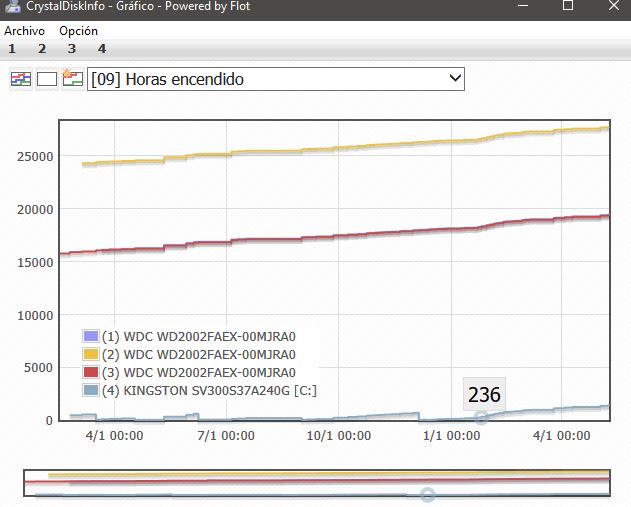Click the 25000 y-axis label
The width and height of the screenshot is (631, 507).
pos(35,157)
